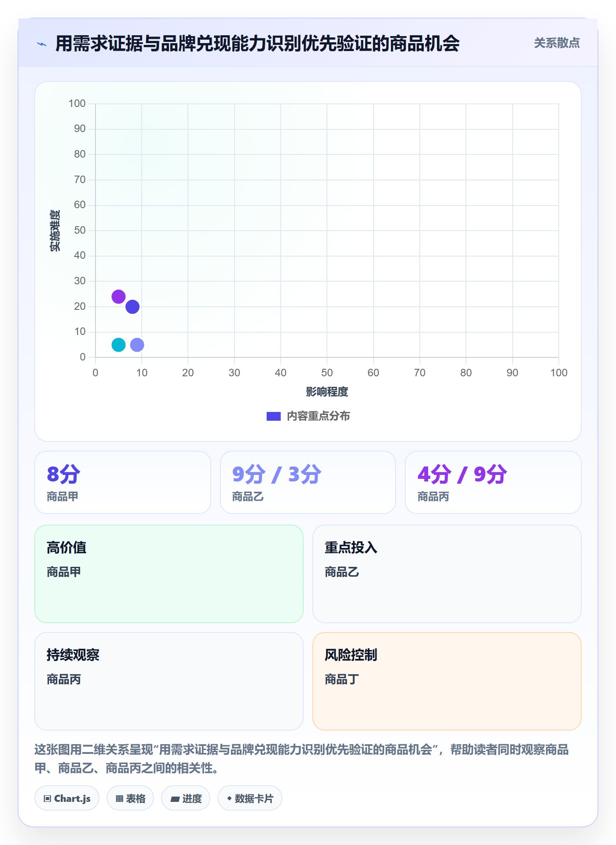Click the 表格 tag chip
Image resolution: width=616 pixels, height=845 pixels.
[x=130, y=798]
